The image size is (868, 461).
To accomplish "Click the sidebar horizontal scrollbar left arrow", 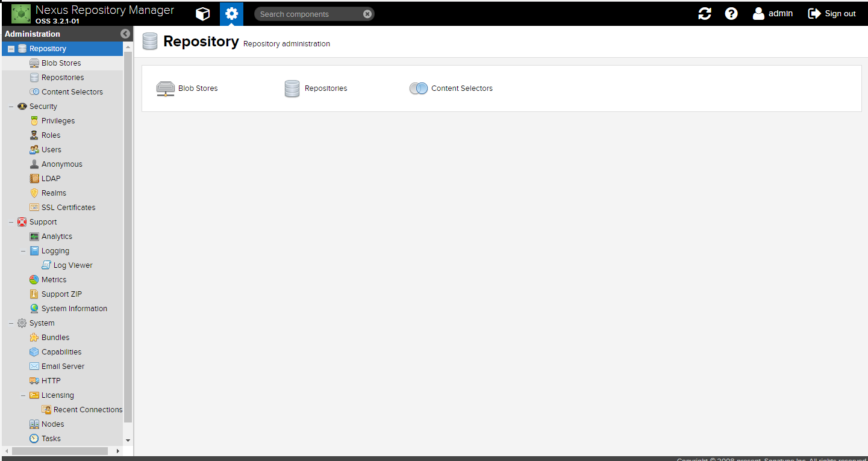I will (7, 451).
